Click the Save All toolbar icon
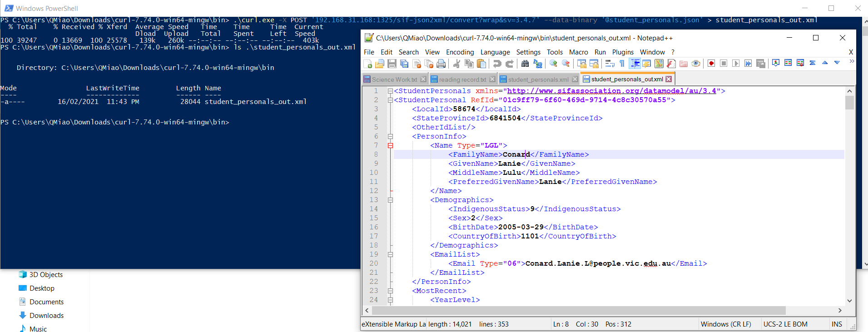The width and height of the screenshot is (868, 332). (404, 64)
